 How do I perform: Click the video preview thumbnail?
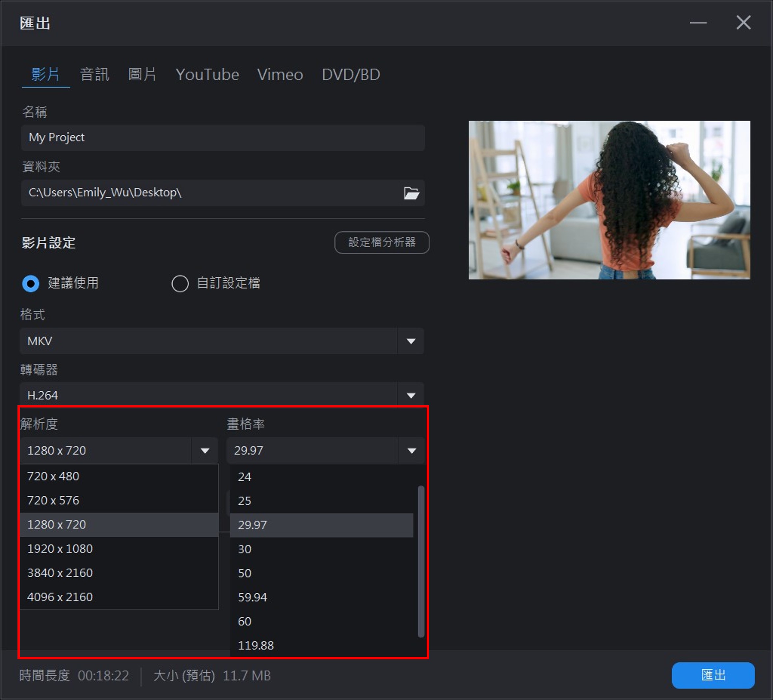pyautogui.click(x=609, y=200)
